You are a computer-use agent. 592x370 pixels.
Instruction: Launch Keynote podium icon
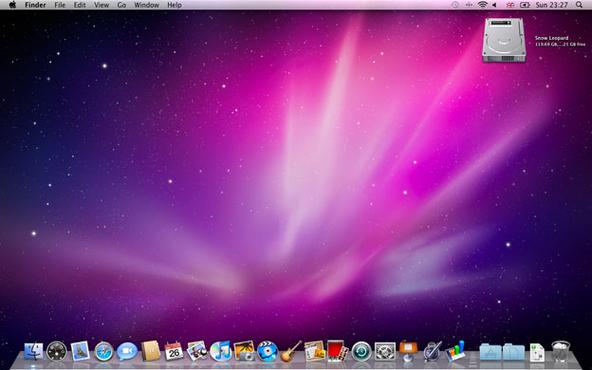click(x=408, y=351)
